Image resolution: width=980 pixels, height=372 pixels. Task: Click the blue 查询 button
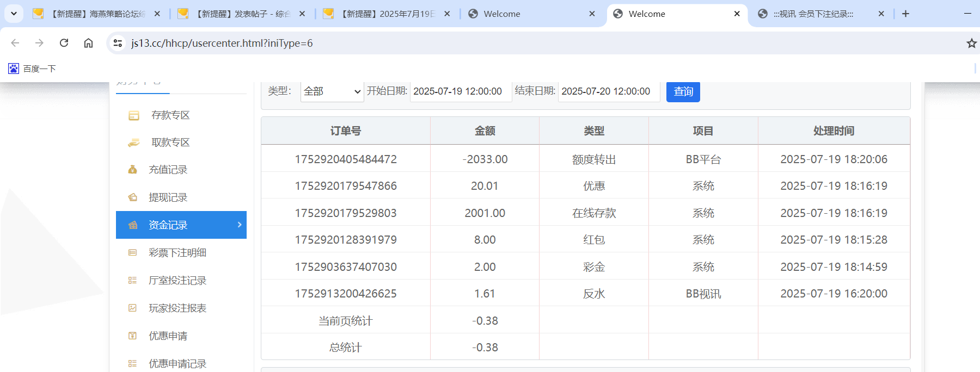683,91
